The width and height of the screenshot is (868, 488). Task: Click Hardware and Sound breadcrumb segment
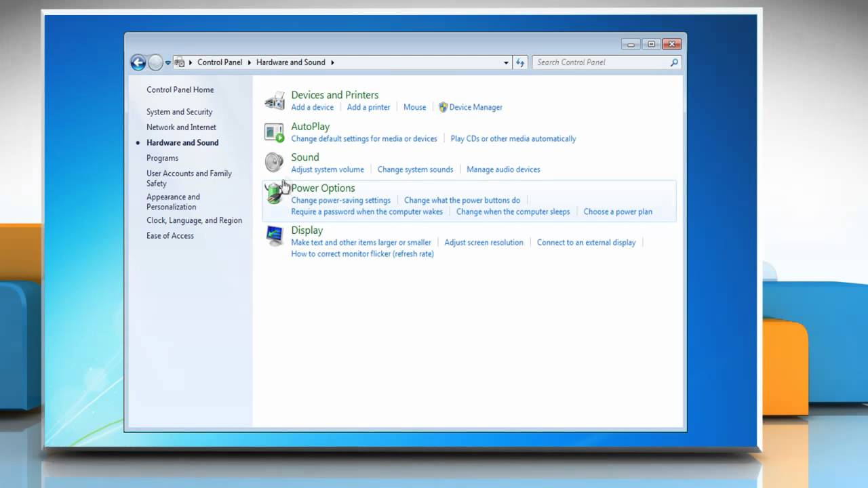pyautogui.click(x=291, y=62)
